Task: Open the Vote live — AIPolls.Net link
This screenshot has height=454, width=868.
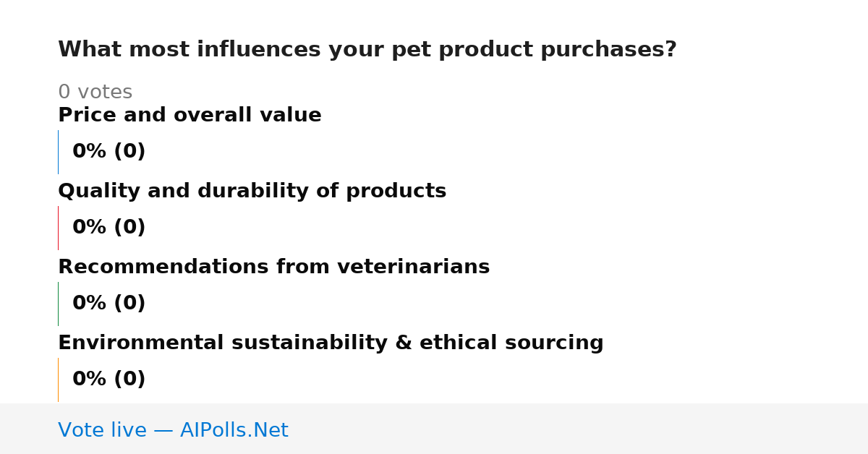Action: pos(173,430)
